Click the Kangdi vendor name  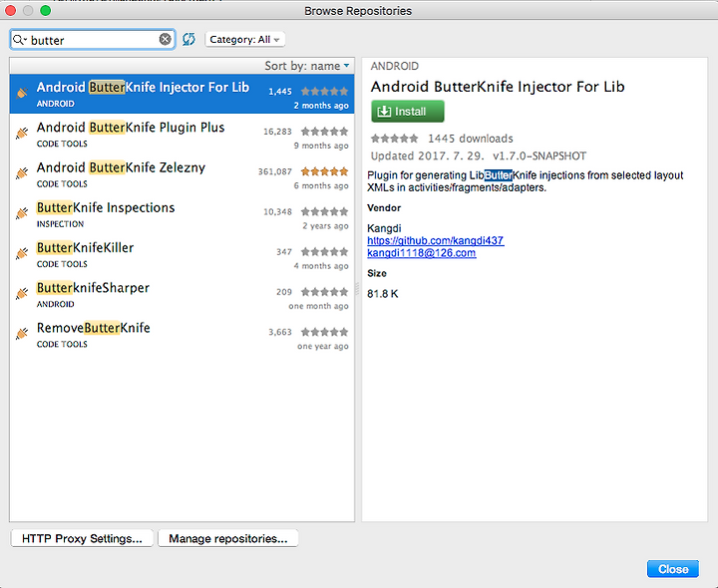point(384,228)
